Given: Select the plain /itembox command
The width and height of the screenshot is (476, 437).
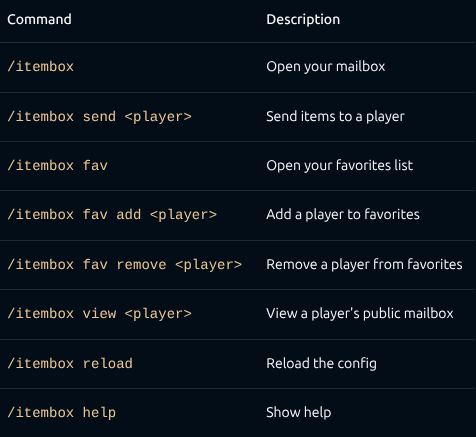Looking at the screenshot, I should point(40,66).
